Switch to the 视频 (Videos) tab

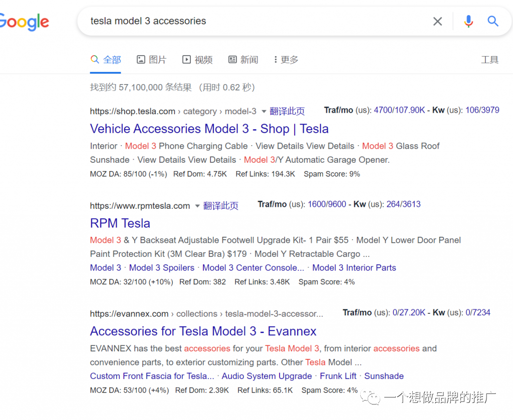pos(197,60)
